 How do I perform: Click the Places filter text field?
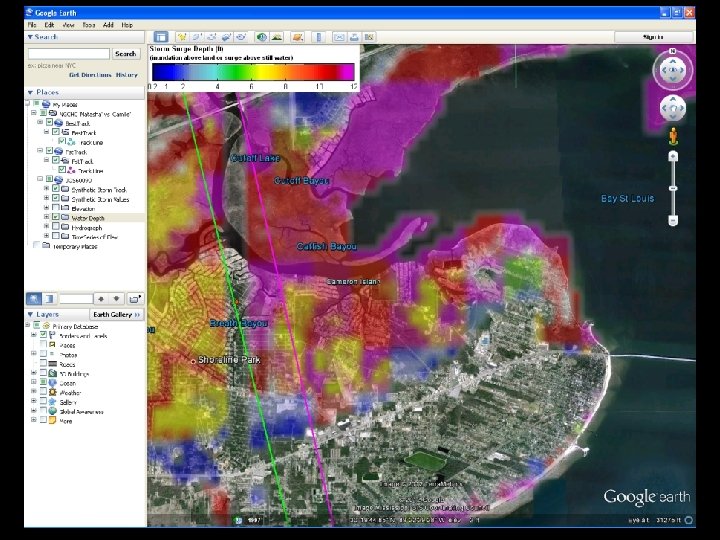point(76,299)
